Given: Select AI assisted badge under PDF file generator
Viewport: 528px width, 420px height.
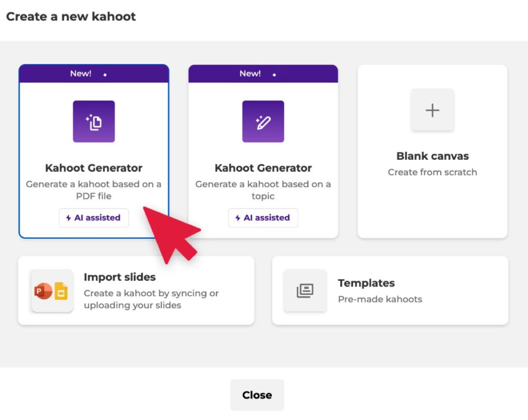Looking at the screenshot, I should 94,218.
